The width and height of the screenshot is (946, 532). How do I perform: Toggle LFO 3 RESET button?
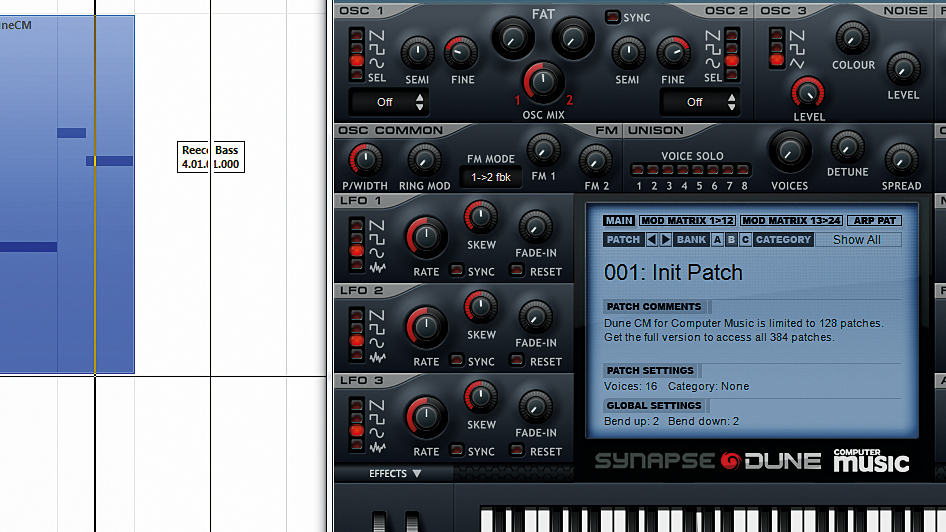[x=516, y=449]
